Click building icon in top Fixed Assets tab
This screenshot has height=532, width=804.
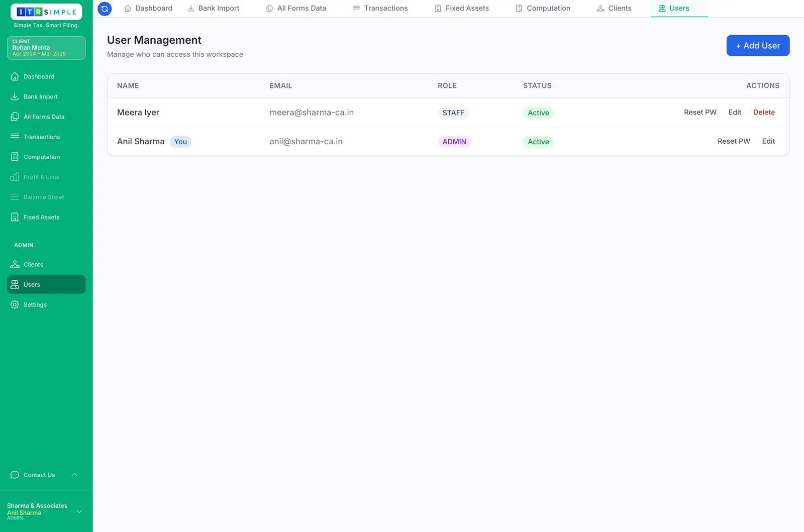coord(438,9)
